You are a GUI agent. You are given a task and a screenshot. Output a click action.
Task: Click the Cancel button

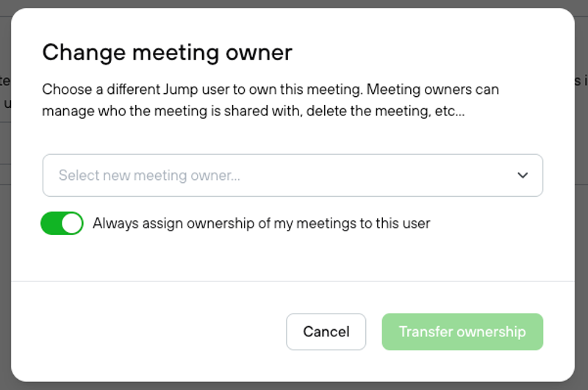tap(326, 332)
